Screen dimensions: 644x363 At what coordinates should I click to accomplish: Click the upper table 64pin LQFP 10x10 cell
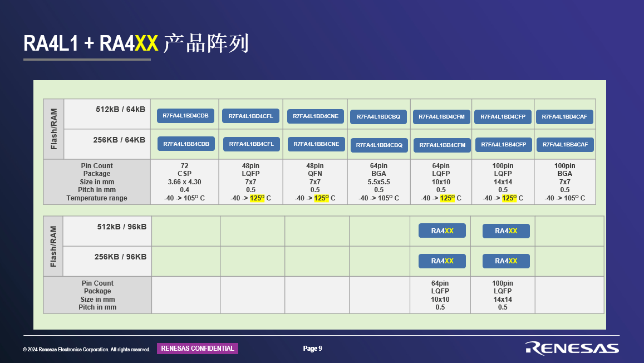click(441, 181)
